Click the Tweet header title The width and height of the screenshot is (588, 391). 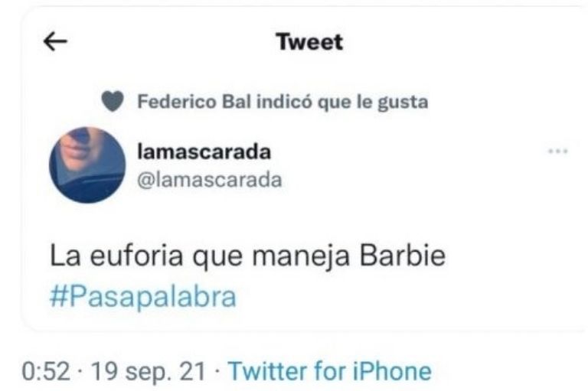(310, 41)
